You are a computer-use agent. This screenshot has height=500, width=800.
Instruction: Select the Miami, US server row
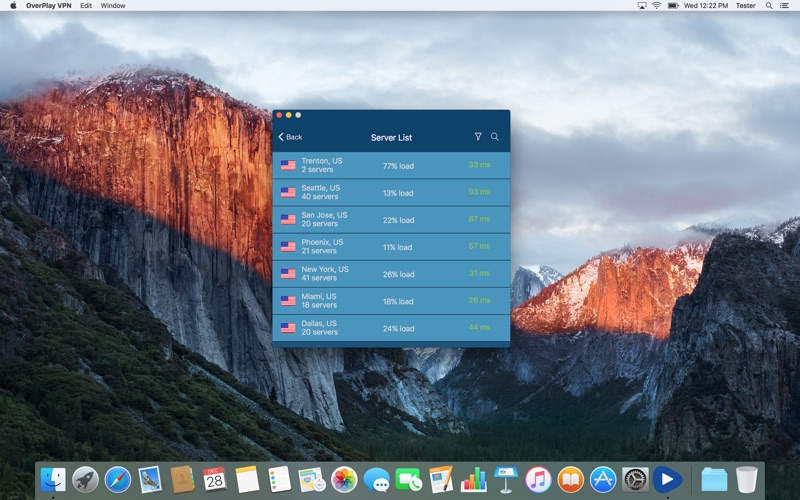[391, 301]
